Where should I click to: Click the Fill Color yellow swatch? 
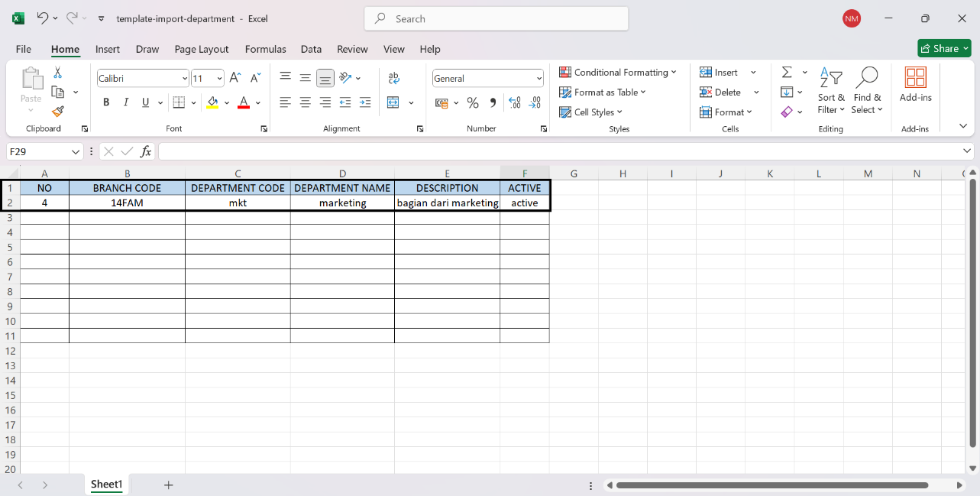click(212, 102)
